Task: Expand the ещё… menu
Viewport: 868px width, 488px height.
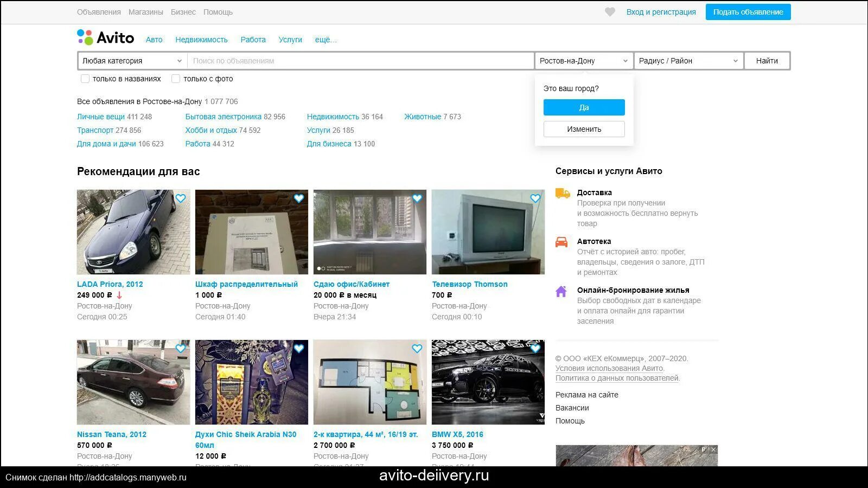Action: [x=325, y=40]
